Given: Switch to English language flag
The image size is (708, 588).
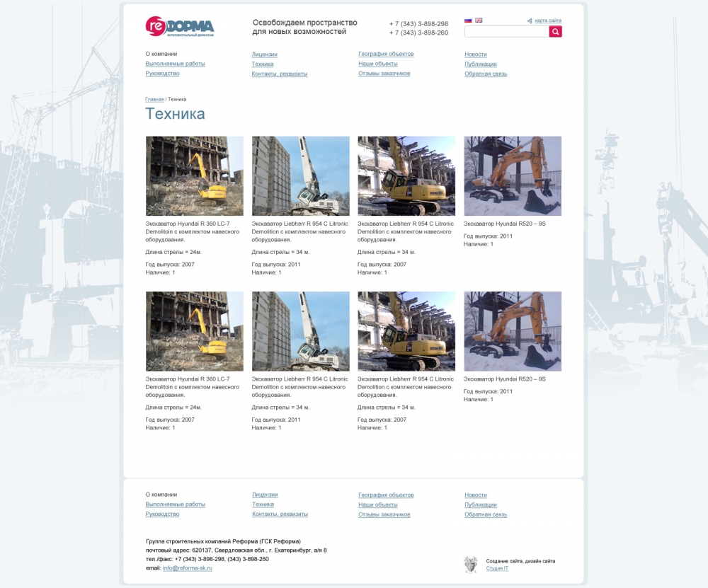Looking at the screenshot, I should pos(479,21).
